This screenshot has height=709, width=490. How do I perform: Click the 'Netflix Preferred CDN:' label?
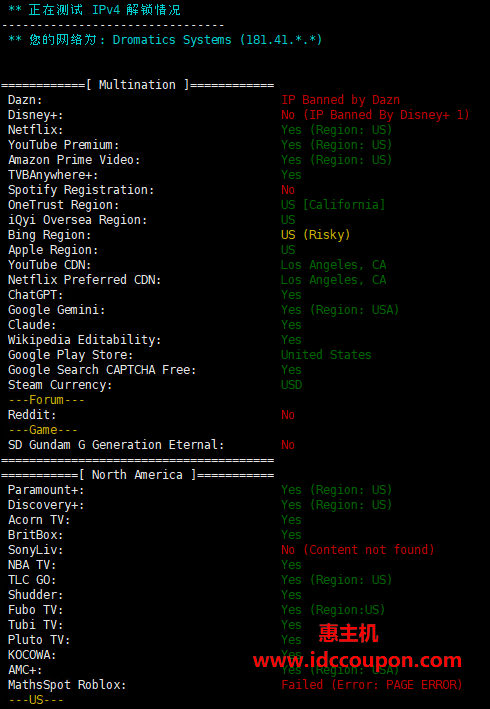(85, 280)
